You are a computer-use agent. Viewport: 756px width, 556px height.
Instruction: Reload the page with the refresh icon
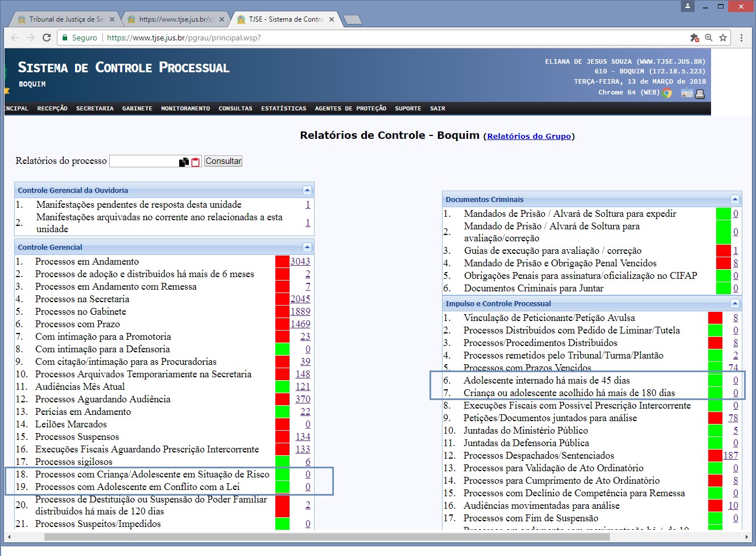pos(47,38)
